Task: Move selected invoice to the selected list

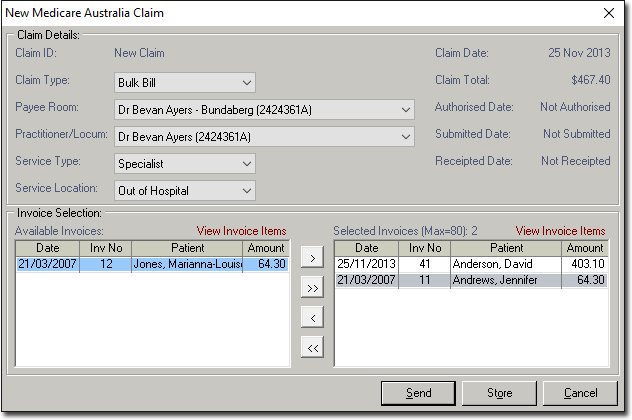Action: [x=311, y=259]
